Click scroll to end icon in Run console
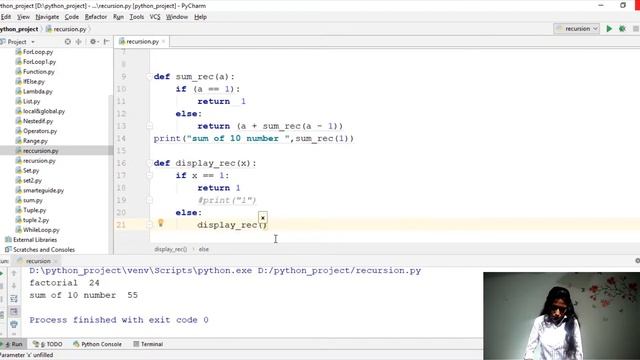The image size is (640, 360). point(14,311)
